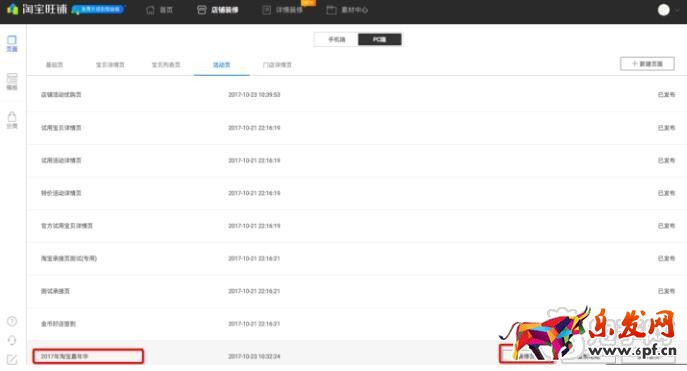The width and height of the screenshot is (687, 371).
Task: Select the 试用宝贝详情页 page row
Action: coord(356,128)
